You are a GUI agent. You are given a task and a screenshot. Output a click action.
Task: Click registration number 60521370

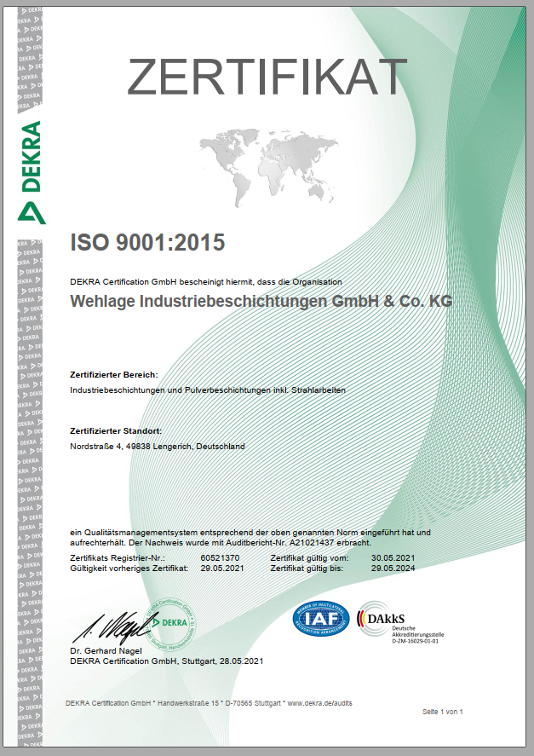220,558
